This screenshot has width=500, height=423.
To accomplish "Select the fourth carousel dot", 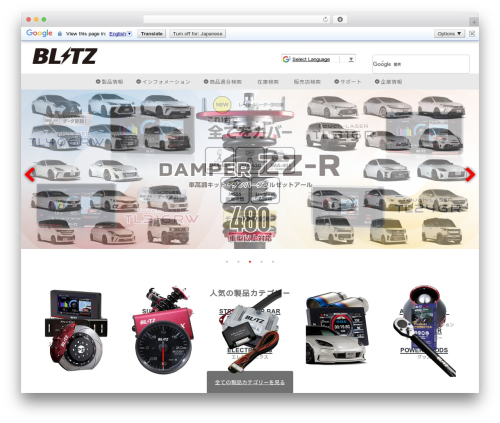I will [x=261, y=262].
